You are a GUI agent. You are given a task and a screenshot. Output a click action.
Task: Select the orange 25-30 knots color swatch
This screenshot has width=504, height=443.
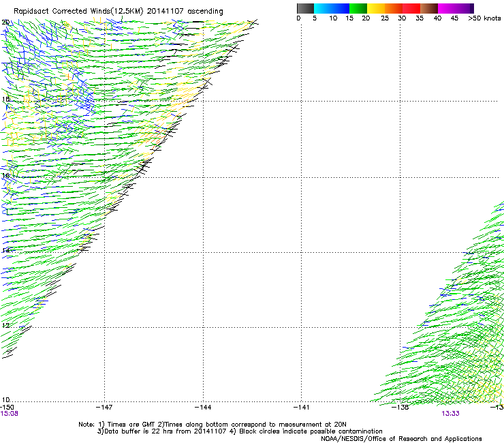pyautogui.click(x=394, y=8)
